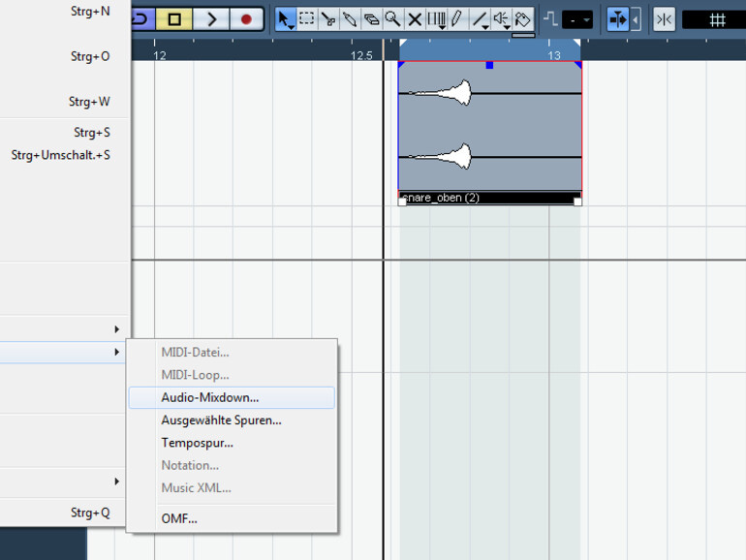Image resolution: width=746 pixels, height=560 pixels.
Task: Activate the Zoom magnifier tool
Action: click(392, 18)
